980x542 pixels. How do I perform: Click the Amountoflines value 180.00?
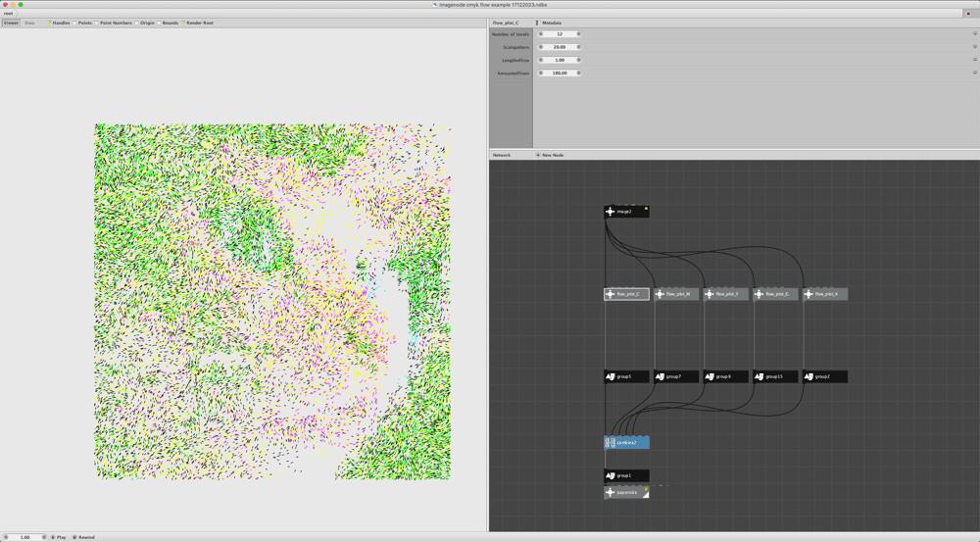coord(560,74)
